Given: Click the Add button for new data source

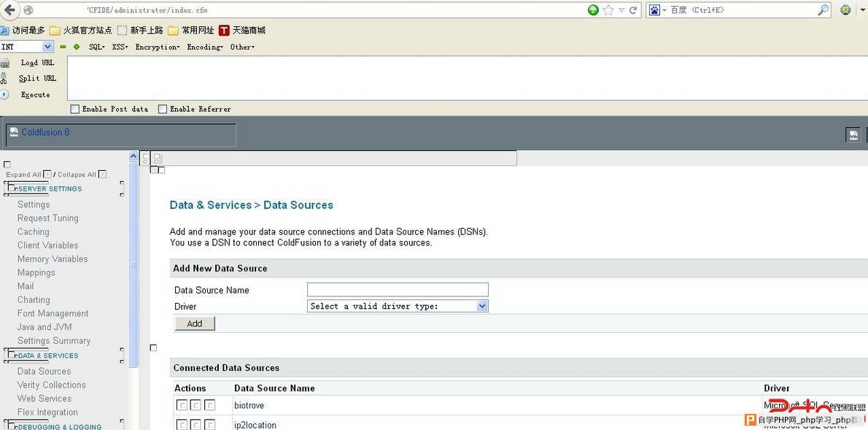Looking at the screenshot, I should point(194,323).
